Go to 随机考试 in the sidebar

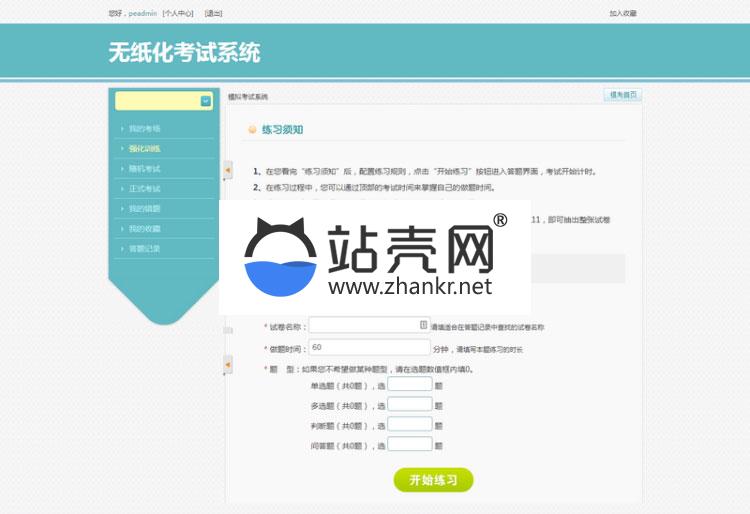point(145,169)
